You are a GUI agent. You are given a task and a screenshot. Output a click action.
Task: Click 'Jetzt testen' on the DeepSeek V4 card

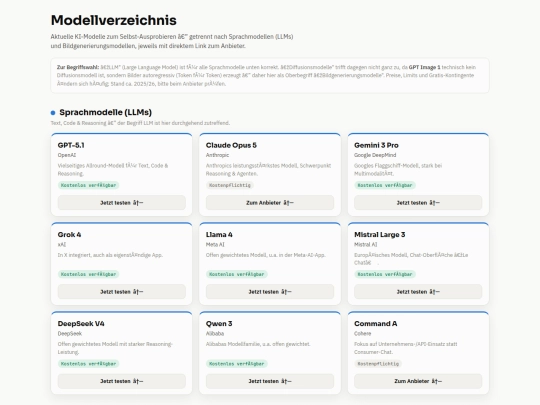[122, 381]
